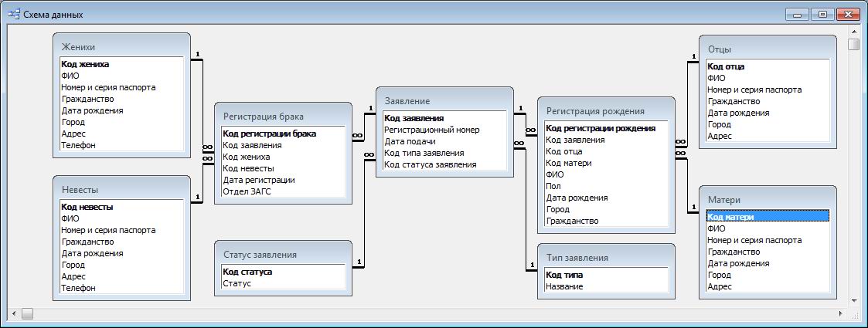Click the vertical scrollbar down arrow
868x328 pixels.
853,301
